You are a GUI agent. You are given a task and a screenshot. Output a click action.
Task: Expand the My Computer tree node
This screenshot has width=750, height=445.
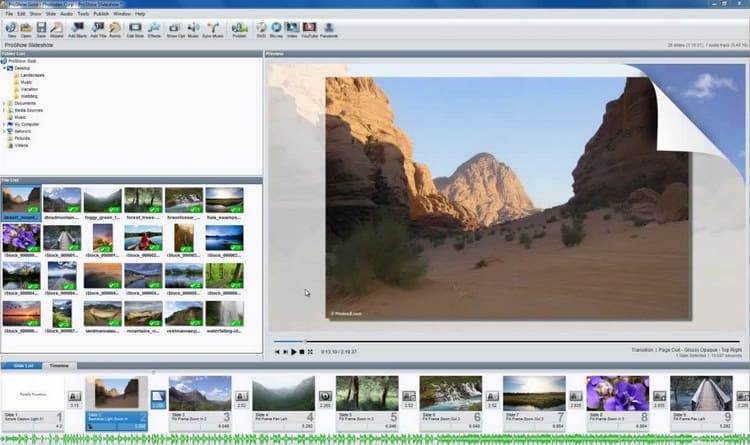coord(4,123)
